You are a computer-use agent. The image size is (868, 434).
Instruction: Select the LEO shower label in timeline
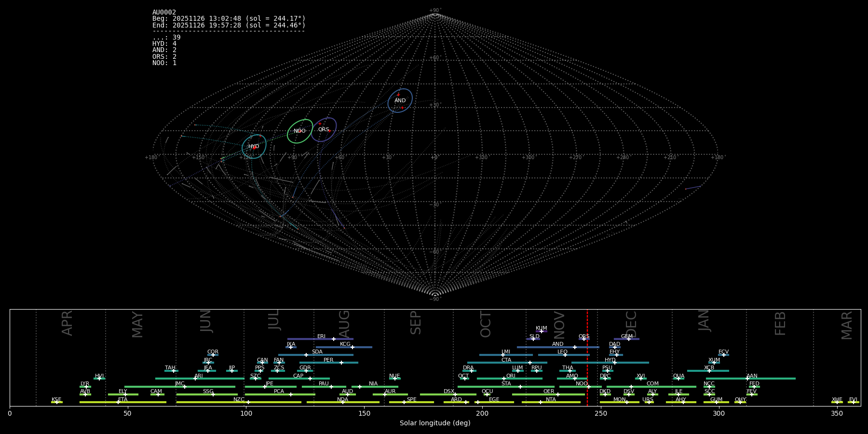click(x=562, y=352)
